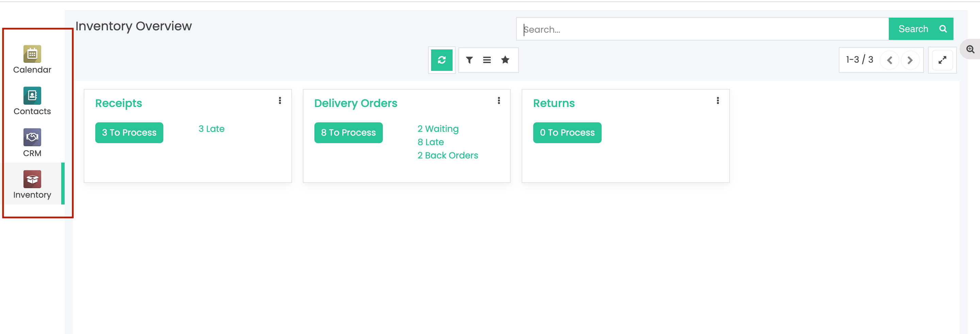
Task: Open the Calendar app icon
Action: pos(32,55)
